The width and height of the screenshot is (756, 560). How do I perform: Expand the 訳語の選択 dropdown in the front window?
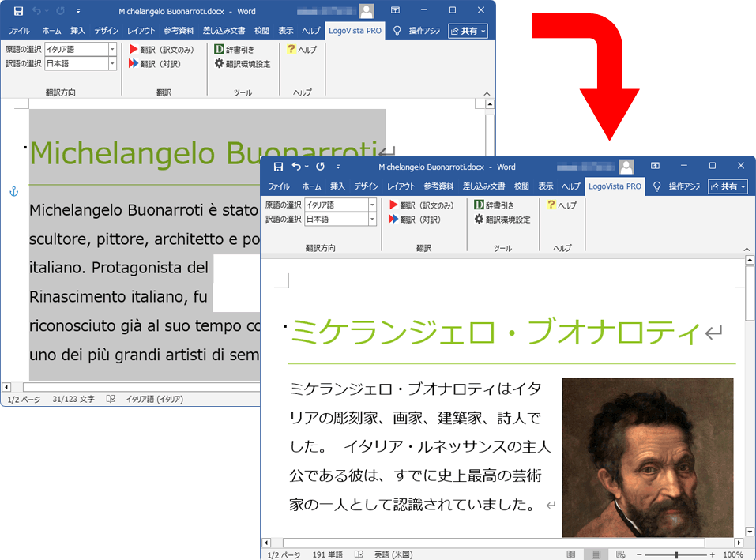coord(372,220)
